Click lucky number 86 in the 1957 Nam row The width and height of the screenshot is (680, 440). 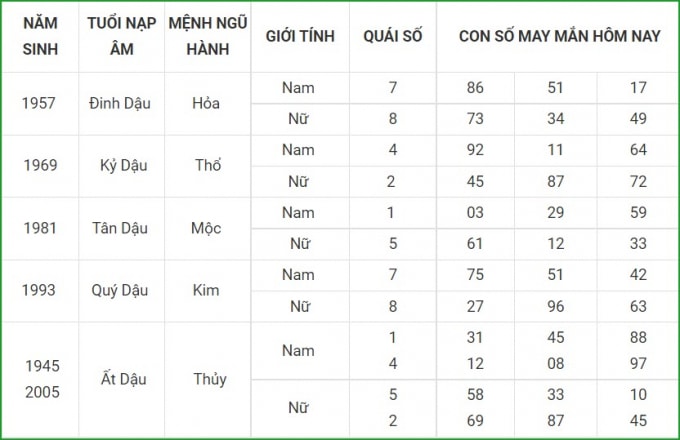475,88
